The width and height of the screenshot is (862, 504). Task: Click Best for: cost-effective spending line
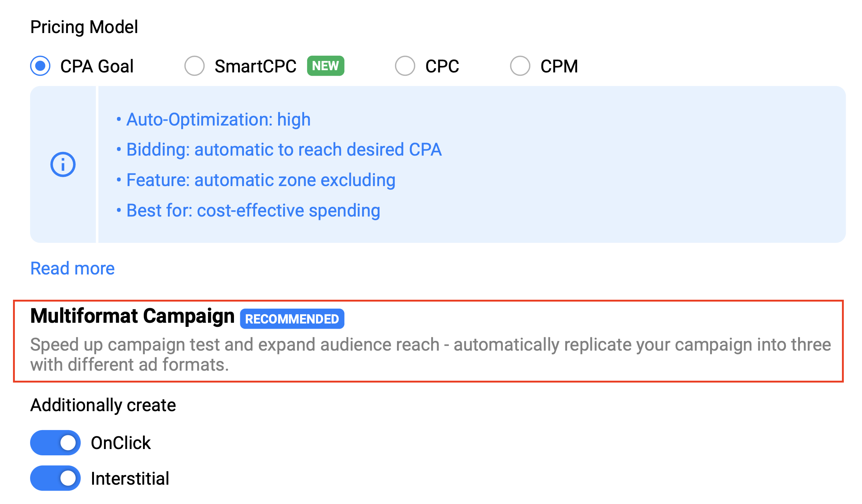click(x=253, y=211)
